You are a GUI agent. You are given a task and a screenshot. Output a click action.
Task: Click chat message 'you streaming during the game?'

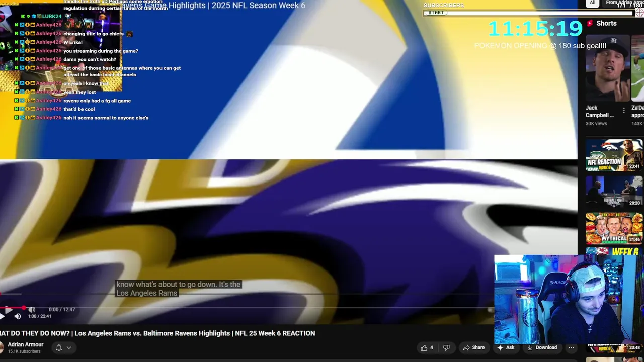coord(101,51)
